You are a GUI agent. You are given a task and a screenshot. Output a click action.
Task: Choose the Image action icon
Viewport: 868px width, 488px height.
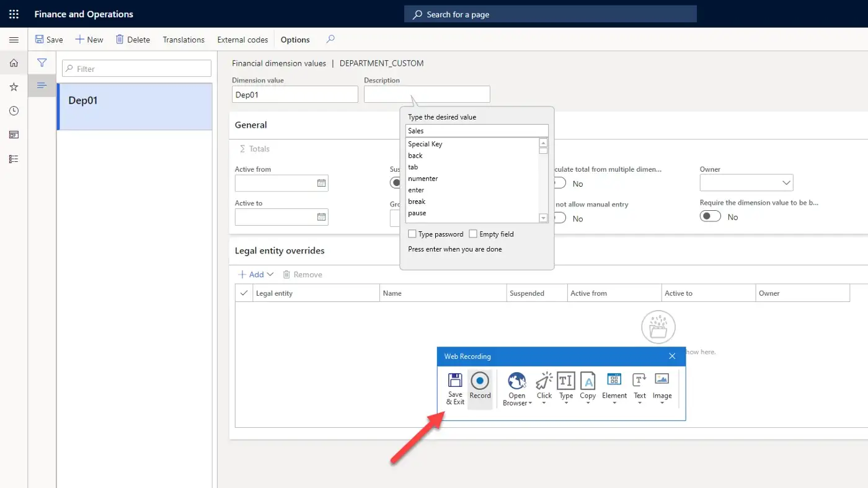tap(662, 379)
